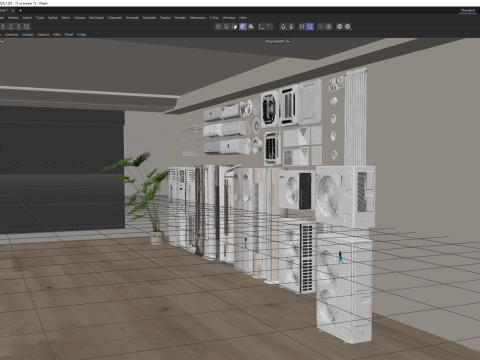Close the current scene tab
Viewport: 480px width, 360px height.
point(13,11)
